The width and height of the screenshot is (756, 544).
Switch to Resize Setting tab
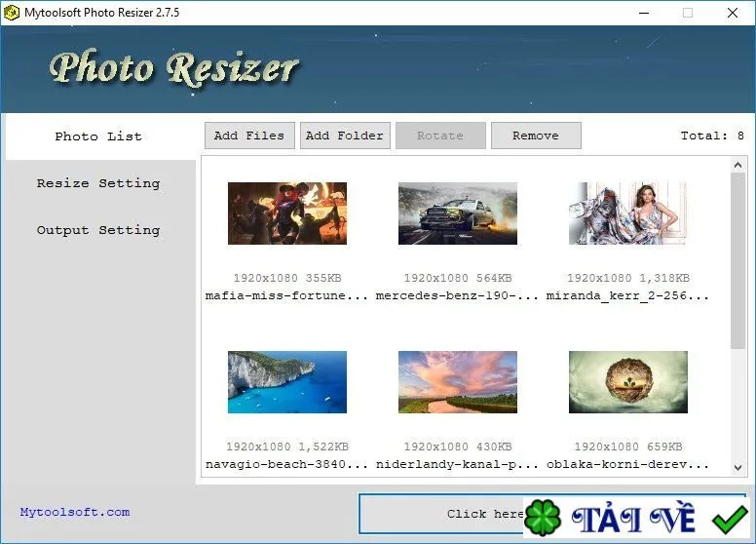pos(98,183)
